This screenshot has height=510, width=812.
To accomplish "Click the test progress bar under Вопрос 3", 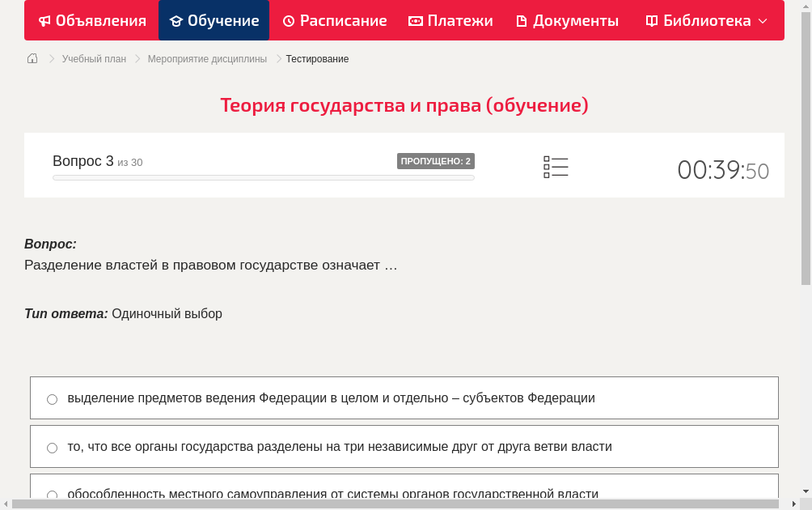I will tap(264, 177).
